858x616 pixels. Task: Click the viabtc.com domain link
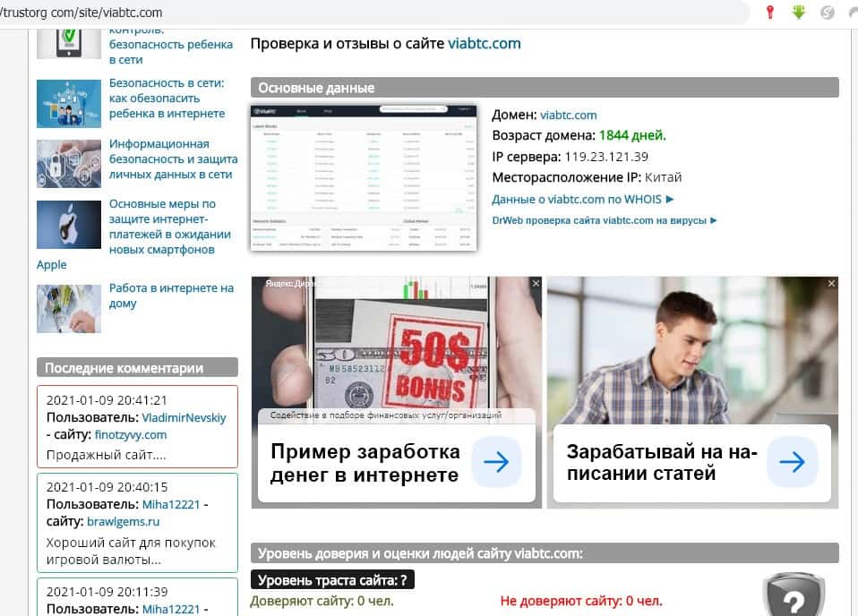point(569,115)
